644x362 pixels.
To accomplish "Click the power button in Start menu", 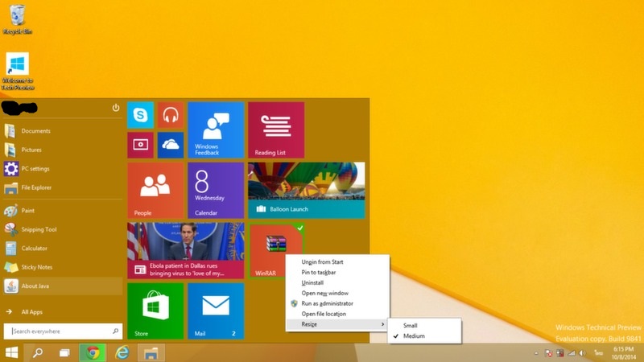I will 116,108.
